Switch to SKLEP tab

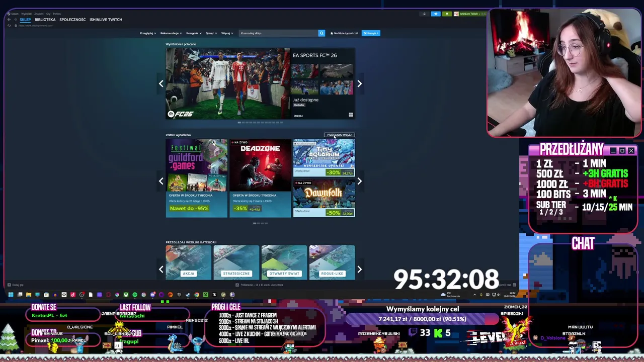[x=25, y=20]
